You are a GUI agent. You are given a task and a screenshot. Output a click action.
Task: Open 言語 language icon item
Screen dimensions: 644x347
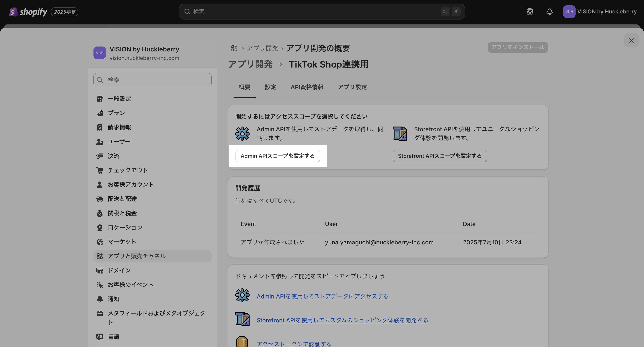(100, 336)
